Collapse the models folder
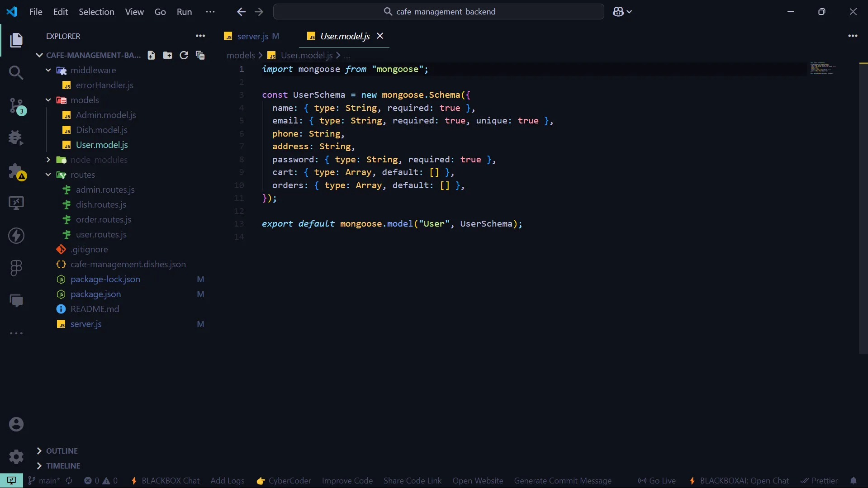This screenshot has height=488, width=868. click(x=48, y=100)
